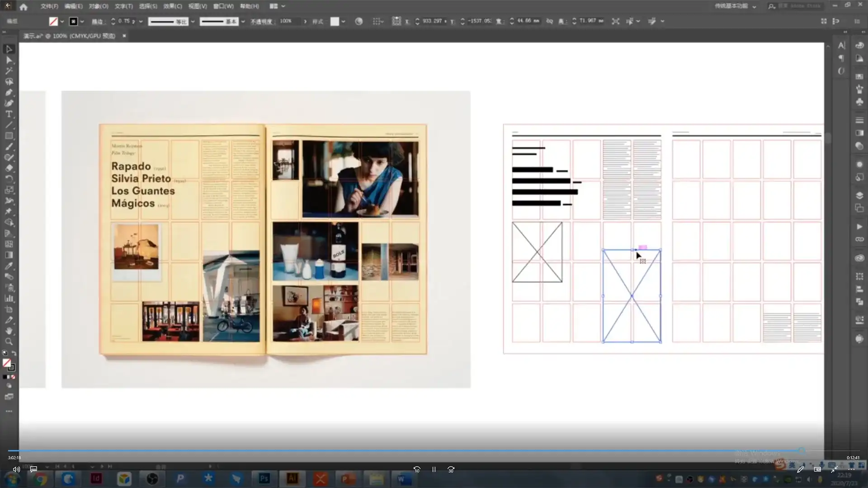This screenshot has height=488, width=868.
Task: Select the Hand tool
Action: pos(9,331)
